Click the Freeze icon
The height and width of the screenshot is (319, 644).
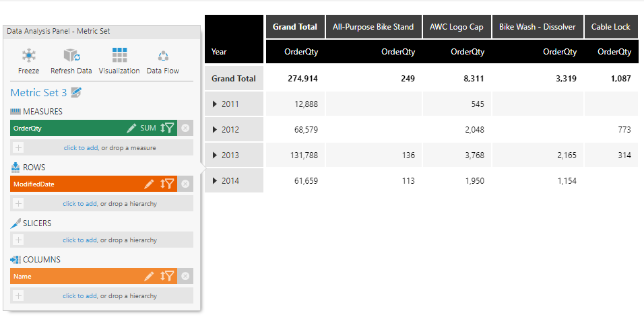tap(28, 56)
